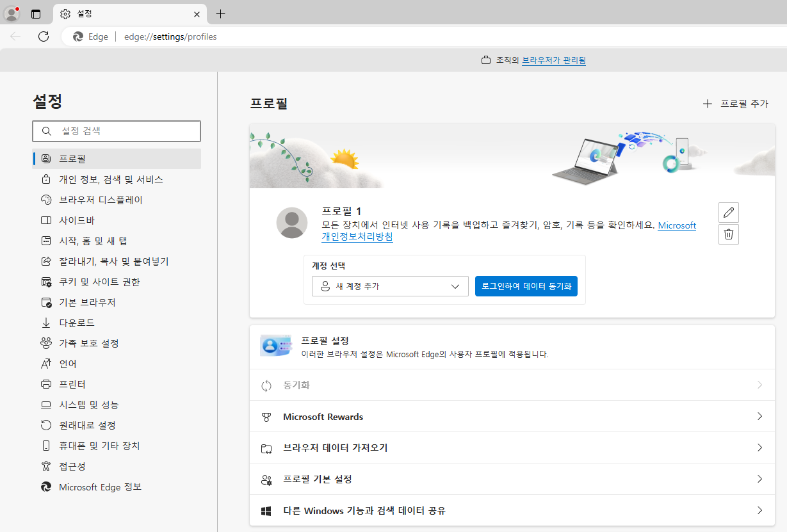Expand the 동기화 row chevron
Screen dimensions: 787x532
click(760, 385)
